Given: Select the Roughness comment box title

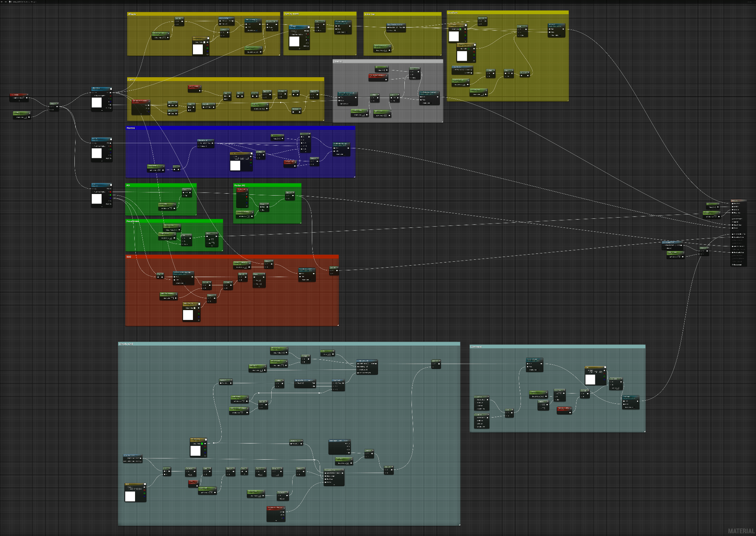Looking at the screenshot, I should [133, 221].
